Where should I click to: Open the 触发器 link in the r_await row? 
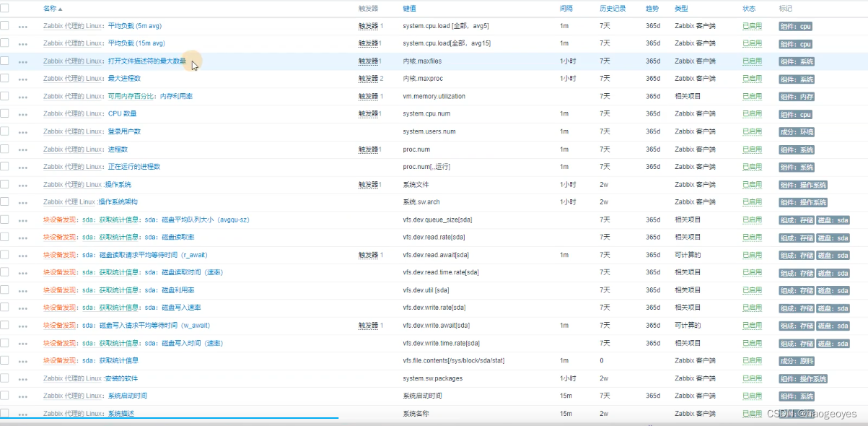(368, 255)
